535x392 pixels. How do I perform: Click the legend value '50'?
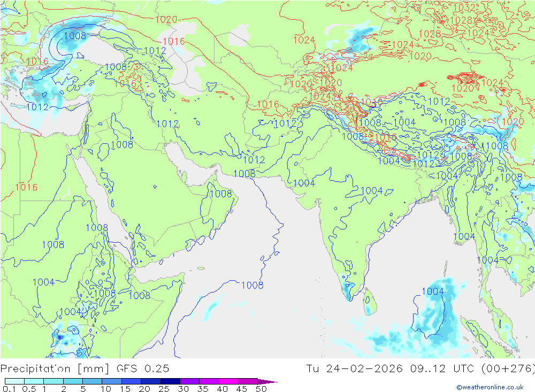(x=262, y=389)
